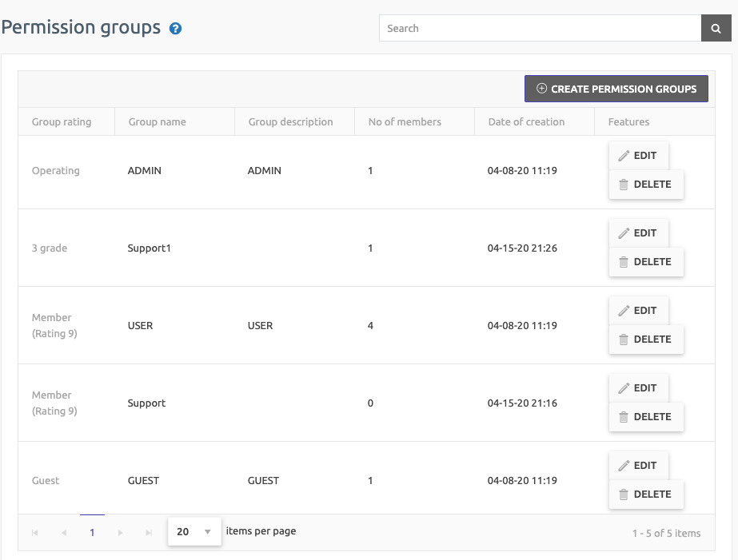Image resolution: width=738 pixels, height=560 pixels.
Task: Delete the ADMIN permission group
Action: pyautogui.click(x=645, y=185)
